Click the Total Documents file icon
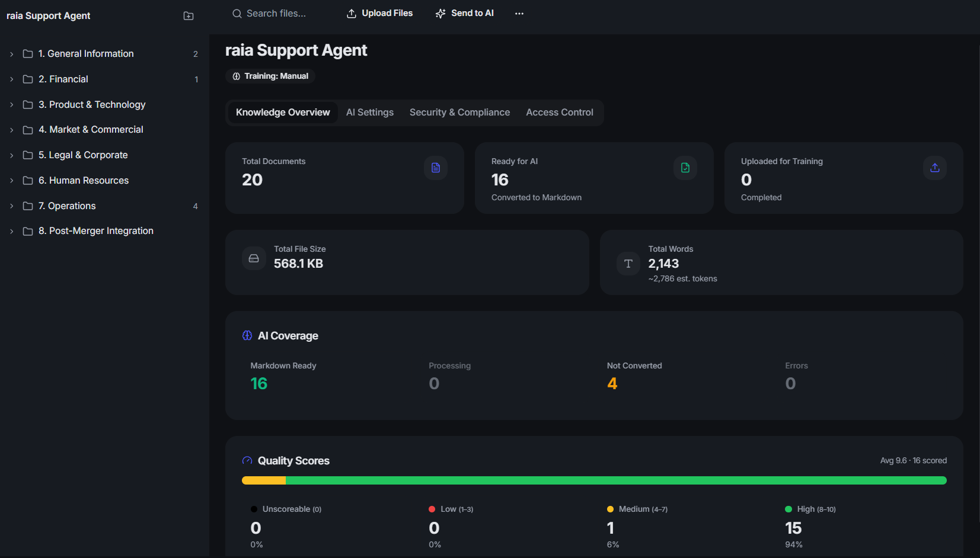This screenshot has height=558, width=980. click(x=436, y=168)
